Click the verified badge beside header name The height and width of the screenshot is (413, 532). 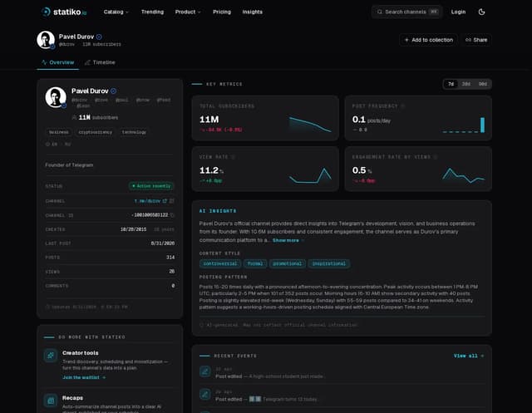pyautogui.click(x=99, y=37)
